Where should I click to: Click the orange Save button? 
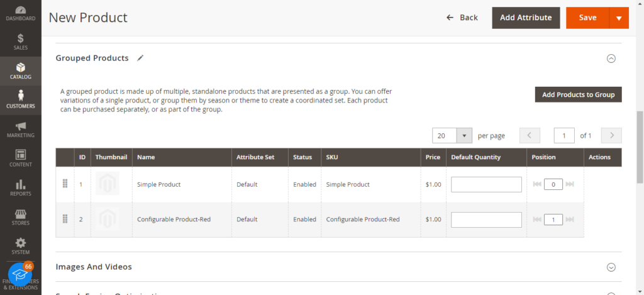tap(588, 18)
